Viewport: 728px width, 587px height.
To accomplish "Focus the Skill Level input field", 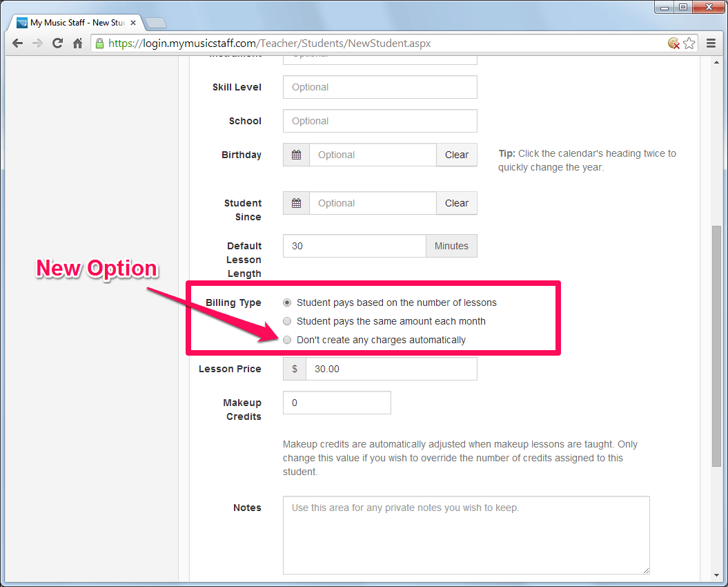I will 380,87.
